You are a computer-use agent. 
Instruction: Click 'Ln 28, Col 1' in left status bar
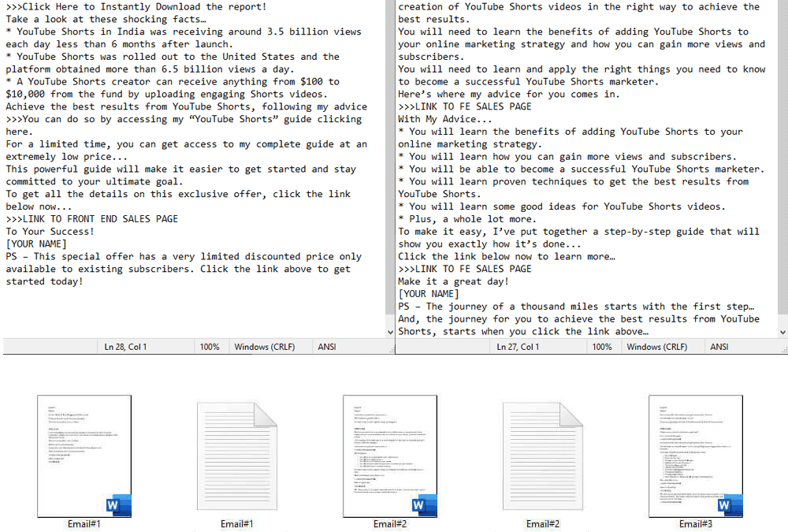(x=125, y=347)
